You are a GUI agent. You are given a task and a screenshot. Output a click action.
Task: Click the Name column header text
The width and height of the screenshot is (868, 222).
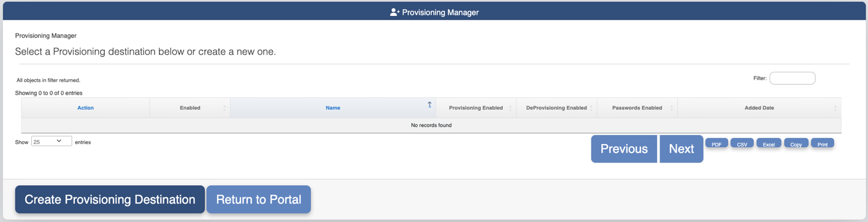pyautogui.click(x=333, y=108)
